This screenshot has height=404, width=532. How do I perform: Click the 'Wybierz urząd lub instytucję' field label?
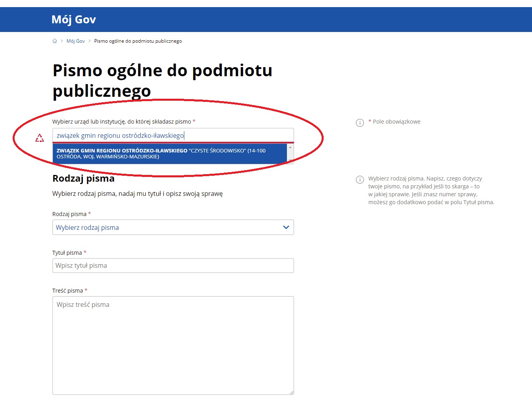pos(122,122)
